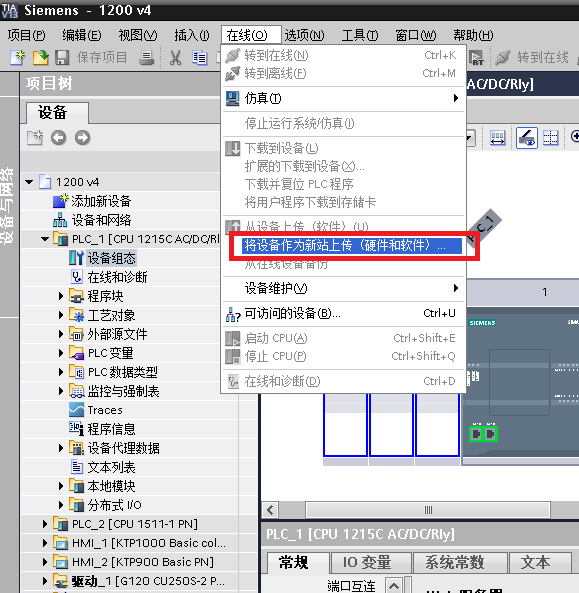
Task: Click the Save project disk icon
Action: [x=62, y=57]
